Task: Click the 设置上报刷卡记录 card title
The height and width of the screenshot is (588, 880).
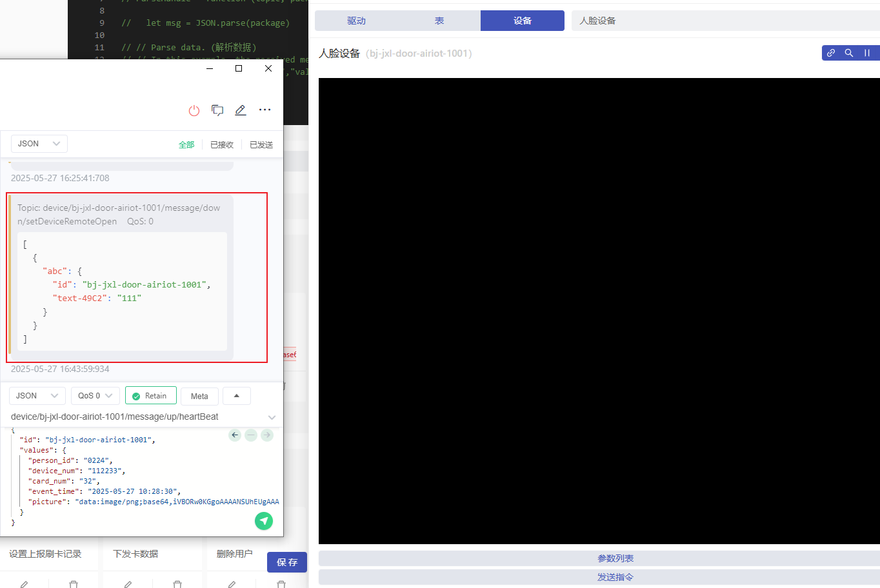Action: coord(45,554)
